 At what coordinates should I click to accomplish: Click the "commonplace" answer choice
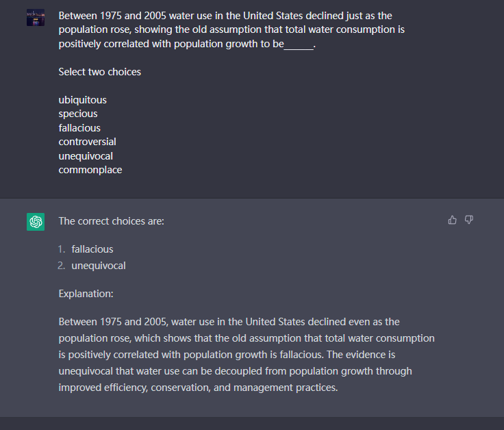click(x=90, y=170)
